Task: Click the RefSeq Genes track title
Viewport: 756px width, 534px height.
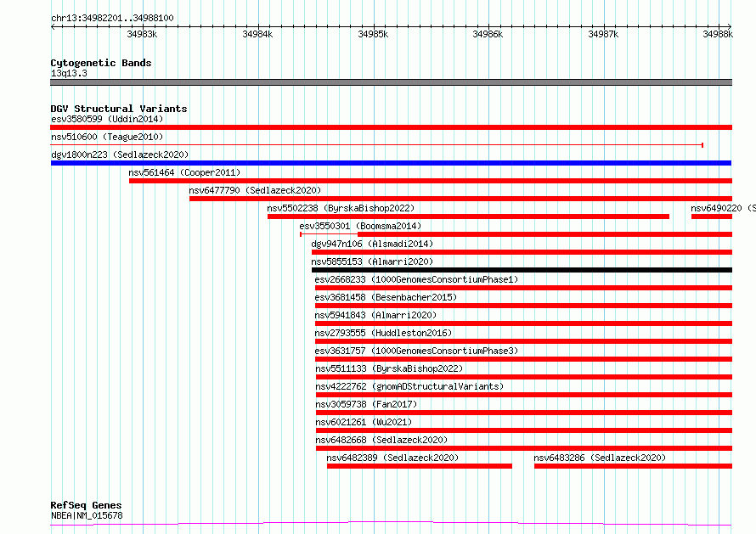Action: 86,505
